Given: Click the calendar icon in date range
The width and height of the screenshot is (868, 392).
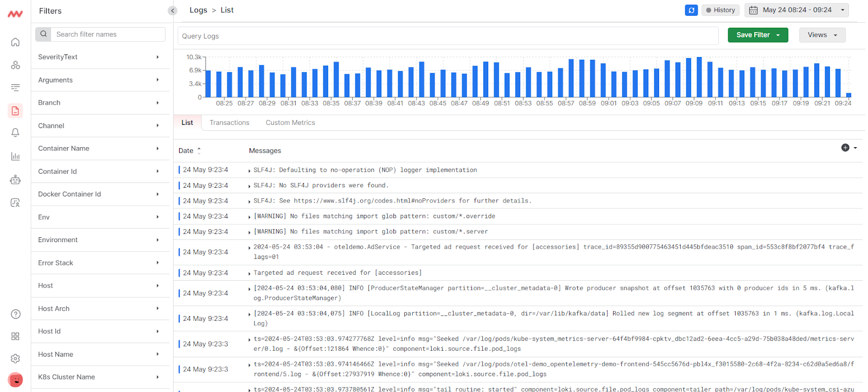Looking at the screenshot, I should click(754, 10).
